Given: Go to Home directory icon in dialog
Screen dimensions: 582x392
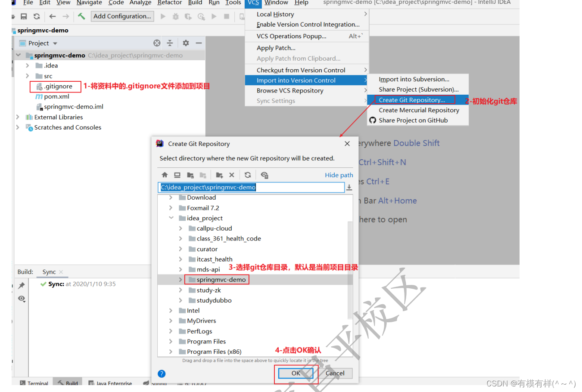Looking at the screenshot, I should (165, 175).
